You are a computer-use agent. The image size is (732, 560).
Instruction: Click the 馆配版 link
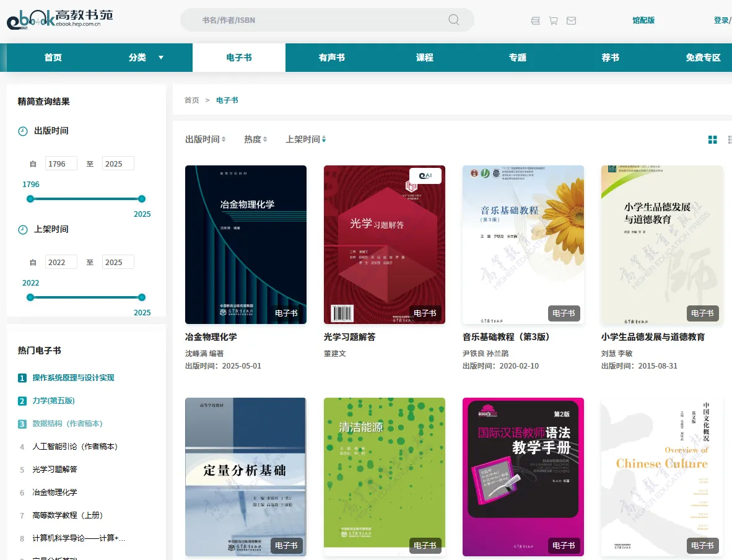coord(643,20)
